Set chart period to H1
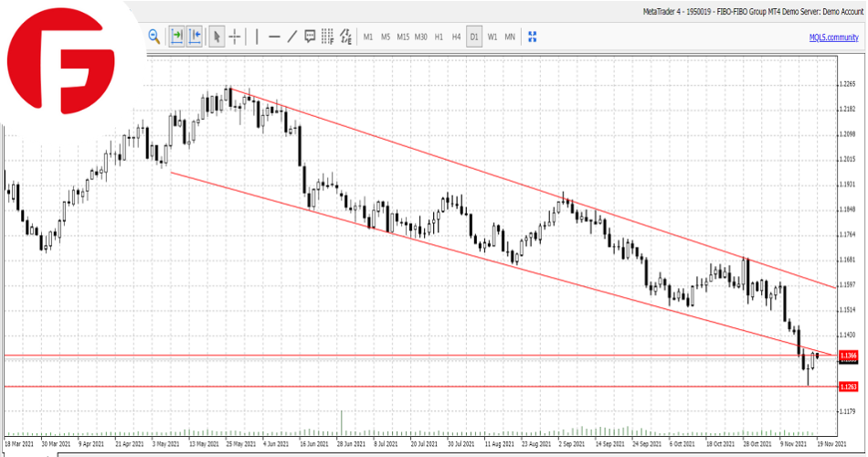 (x=439, y=37)
